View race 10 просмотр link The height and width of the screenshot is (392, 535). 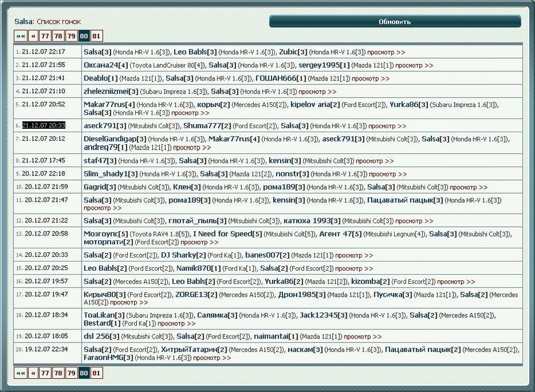pyautogui.click(x=468, y=187)
